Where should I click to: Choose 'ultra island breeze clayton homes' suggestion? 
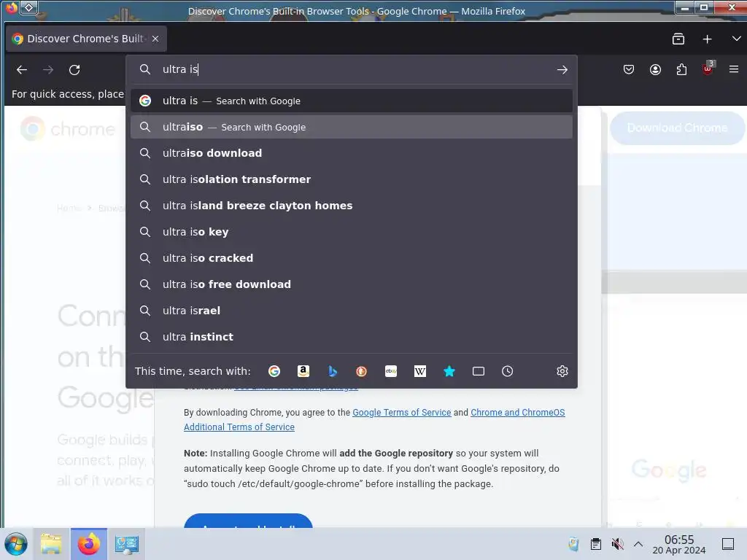(352, 206)
